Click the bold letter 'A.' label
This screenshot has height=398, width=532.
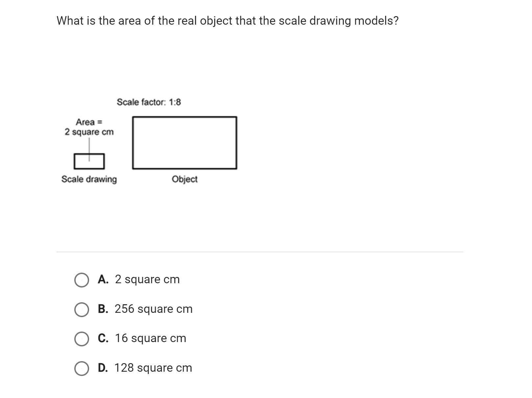pos(103,280)
